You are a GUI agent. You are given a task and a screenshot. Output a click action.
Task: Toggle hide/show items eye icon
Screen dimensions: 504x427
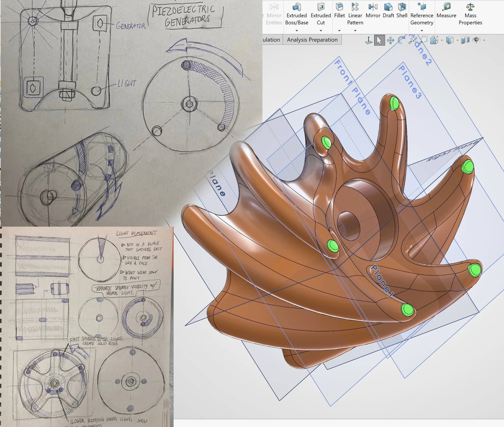click(476, 40)
